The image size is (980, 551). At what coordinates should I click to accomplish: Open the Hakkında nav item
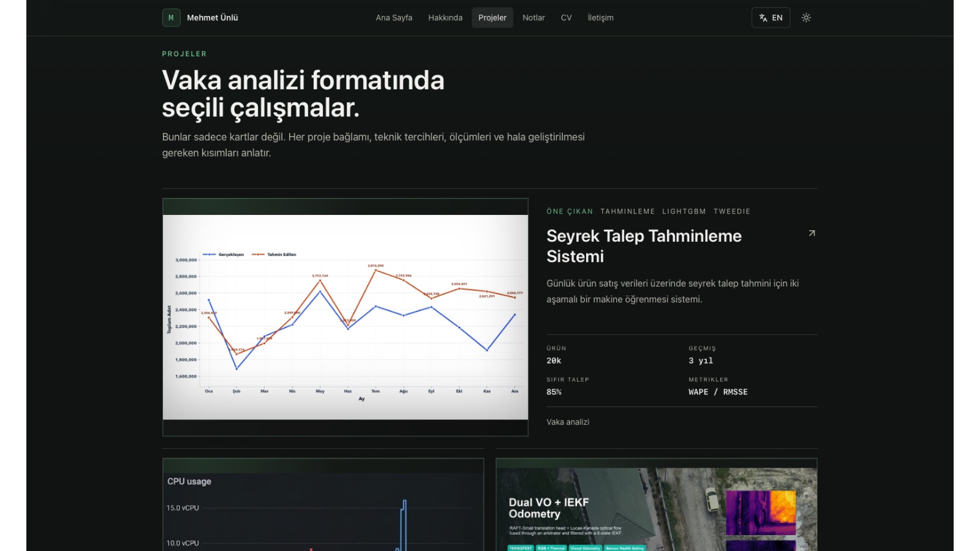pos(445,18)
